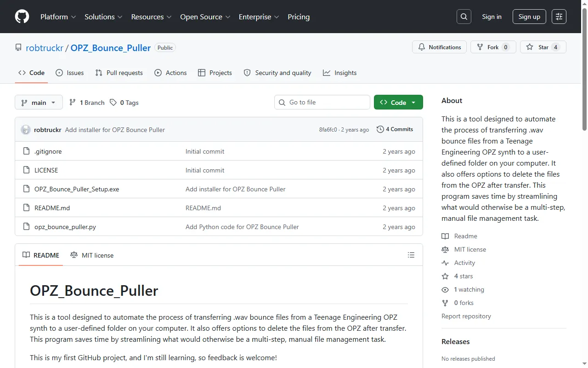
Task: Click the Go to file input field
Action: (322, 102)
